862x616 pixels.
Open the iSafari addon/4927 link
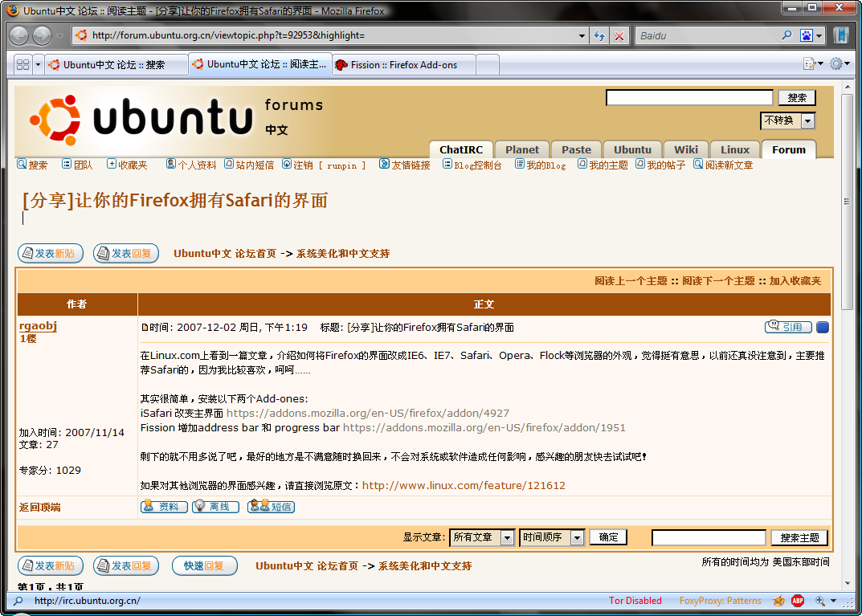pyautogui.click(x=368, y=413)
